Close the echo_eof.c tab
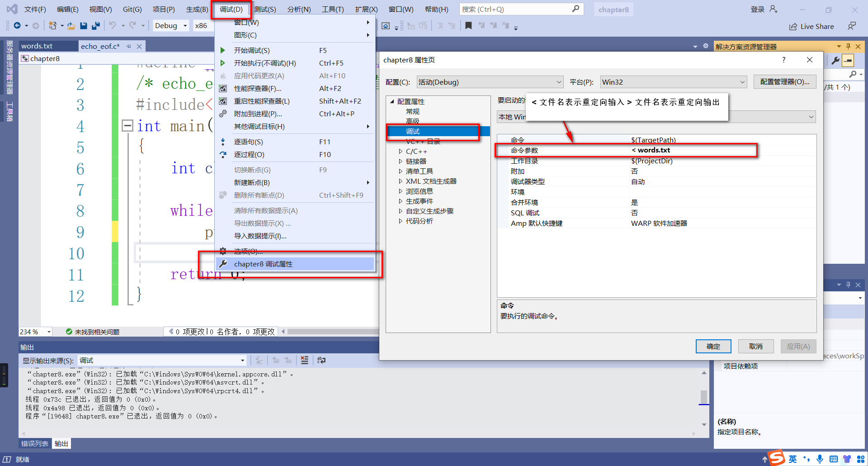 [x=139, y=46]
